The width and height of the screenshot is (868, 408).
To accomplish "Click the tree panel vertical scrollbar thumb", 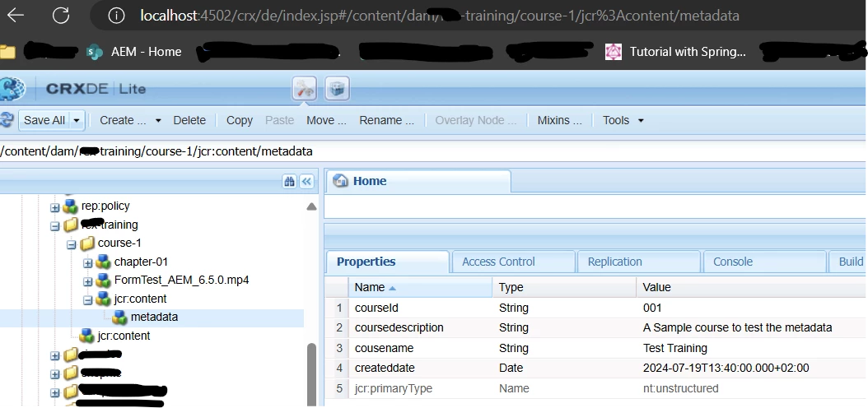I will point(311,375).
